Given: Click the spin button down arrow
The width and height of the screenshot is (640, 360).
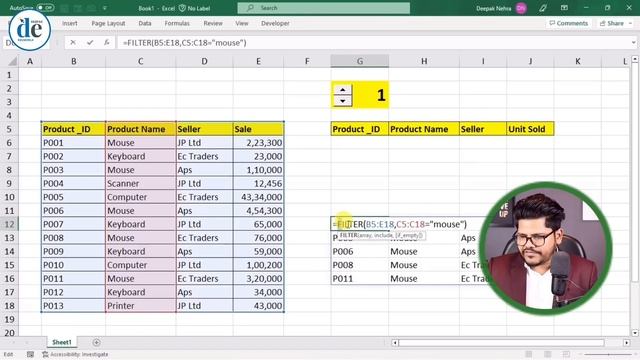Looking at the screenshot, I should pyautogui.click(x=343, y=100).
